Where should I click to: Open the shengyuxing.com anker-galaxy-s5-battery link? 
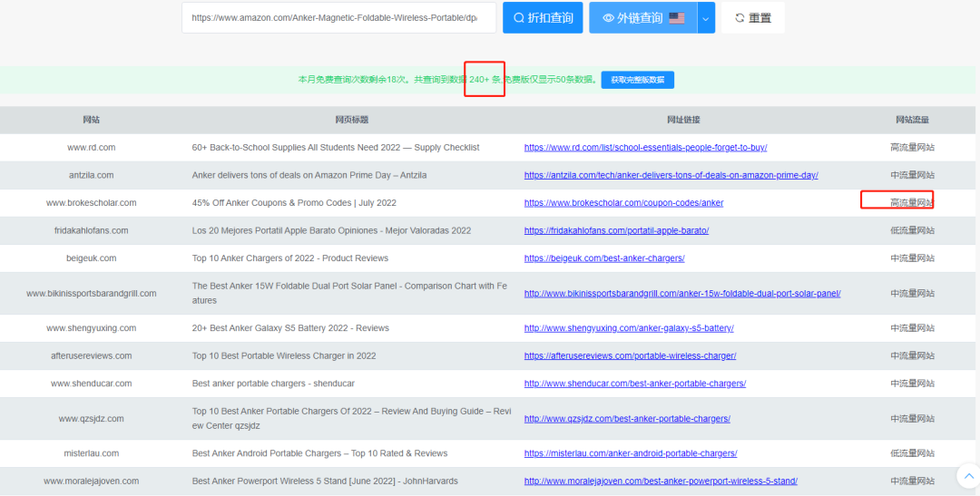pos(629,328)
